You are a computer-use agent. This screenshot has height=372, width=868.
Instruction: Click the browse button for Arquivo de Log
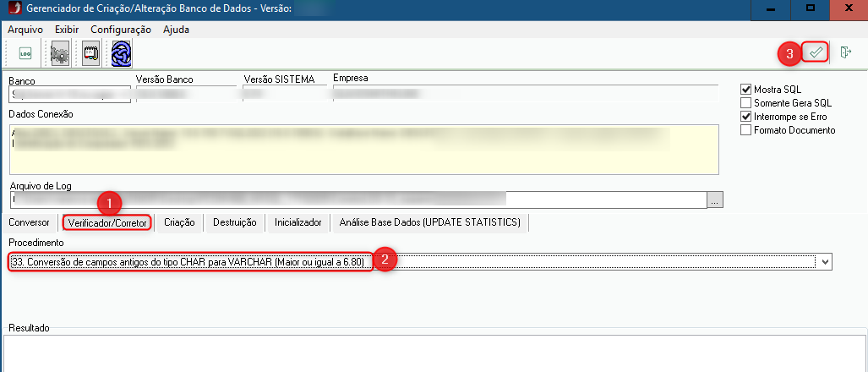[716, 200]
